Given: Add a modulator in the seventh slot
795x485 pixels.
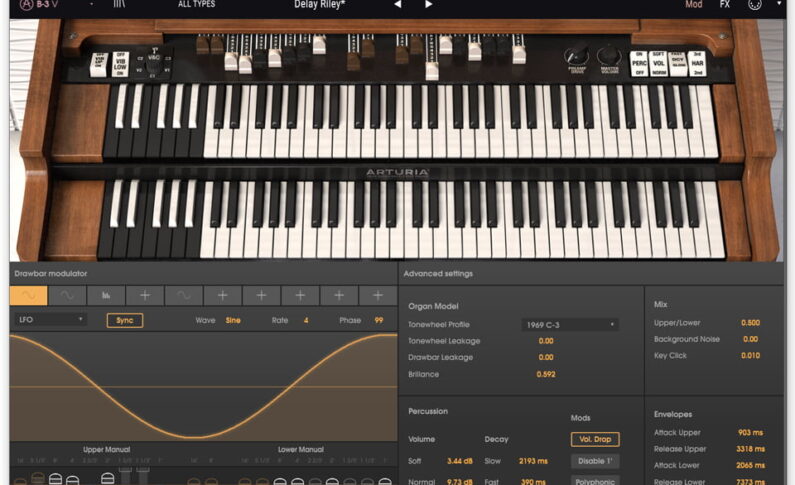Looking at the screenshot, I should pyautogui.click(x=261, y=295).
